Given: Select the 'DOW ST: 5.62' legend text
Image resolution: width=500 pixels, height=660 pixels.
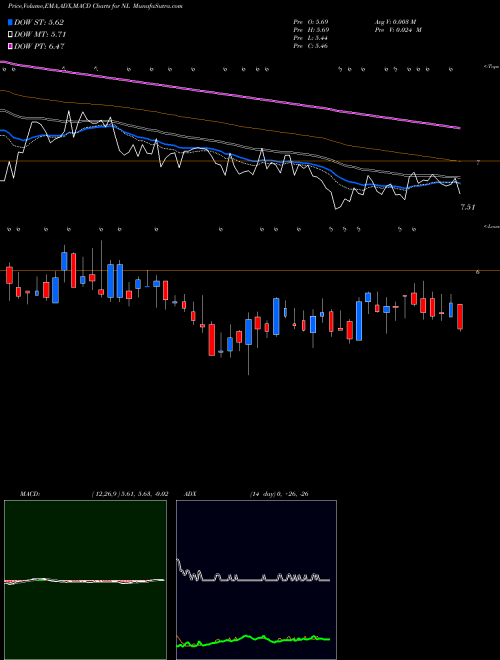Looking at the screenshot, I should tap(39, 22).
